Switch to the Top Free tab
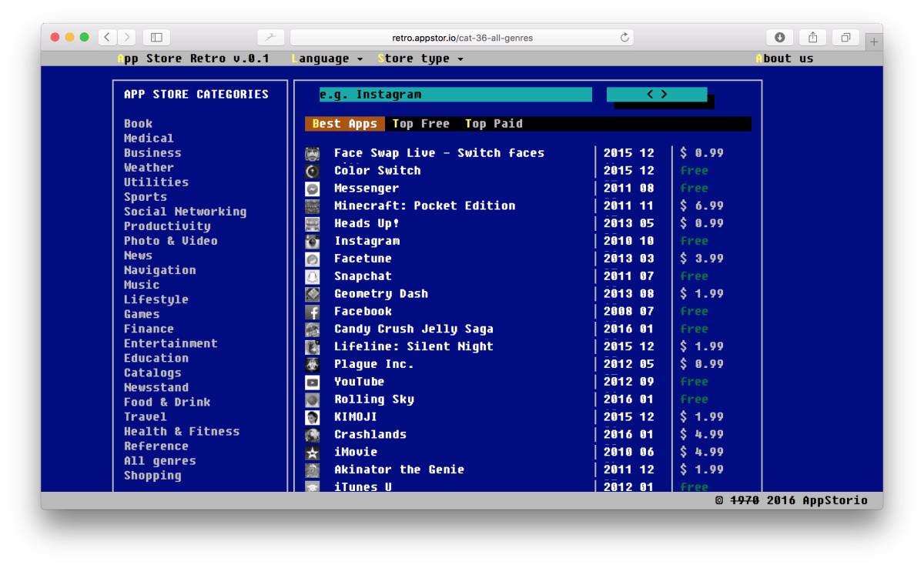The width and height of the screenshot is (924, 568). pos(420,124)
